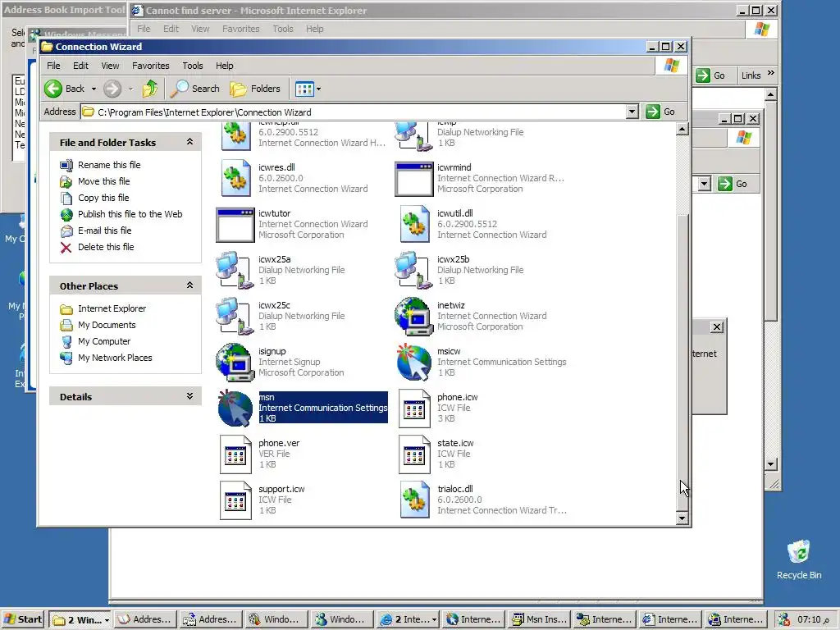Click Delete this file

tap(106, 247)
